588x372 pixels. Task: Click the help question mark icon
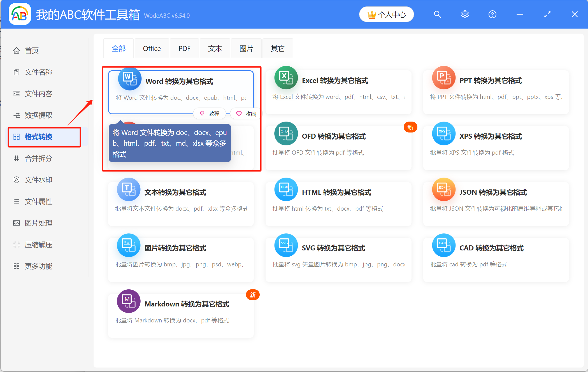click(492, 14)
